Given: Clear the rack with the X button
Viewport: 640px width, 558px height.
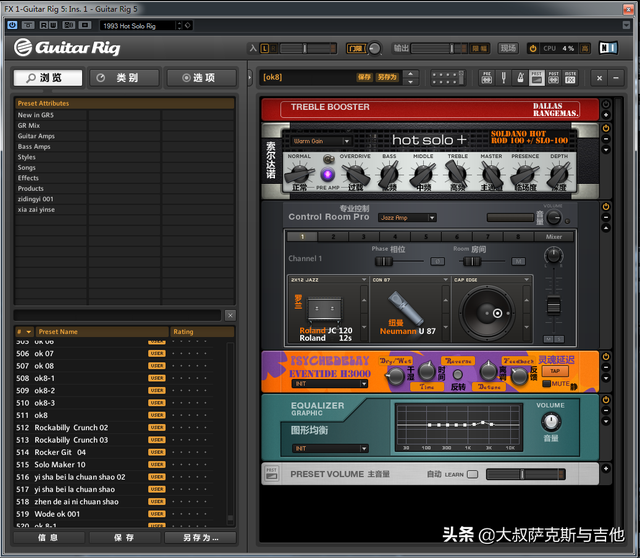Looking at the screenshot, I should pyautogui.click(x=599, y=78).
